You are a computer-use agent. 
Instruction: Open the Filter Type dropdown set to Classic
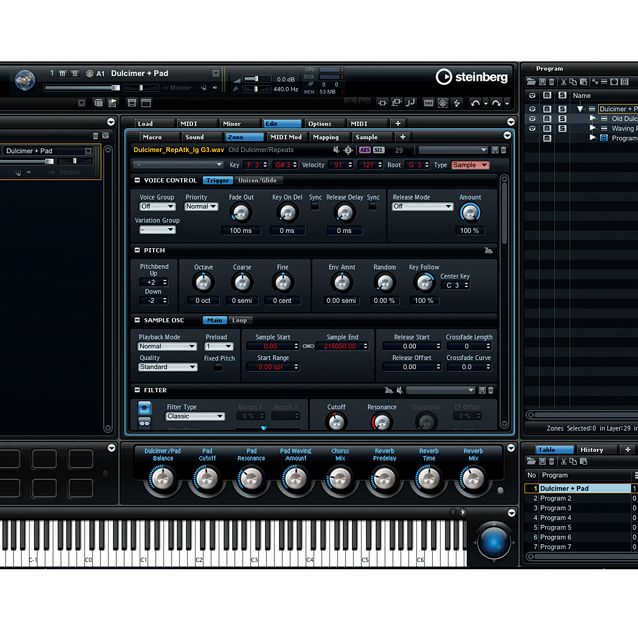(195, 416)
